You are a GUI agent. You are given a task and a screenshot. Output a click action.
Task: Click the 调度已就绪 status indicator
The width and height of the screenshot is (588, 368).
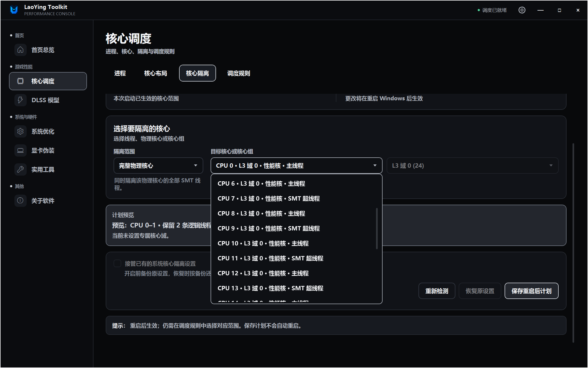(x=492, y=10)
